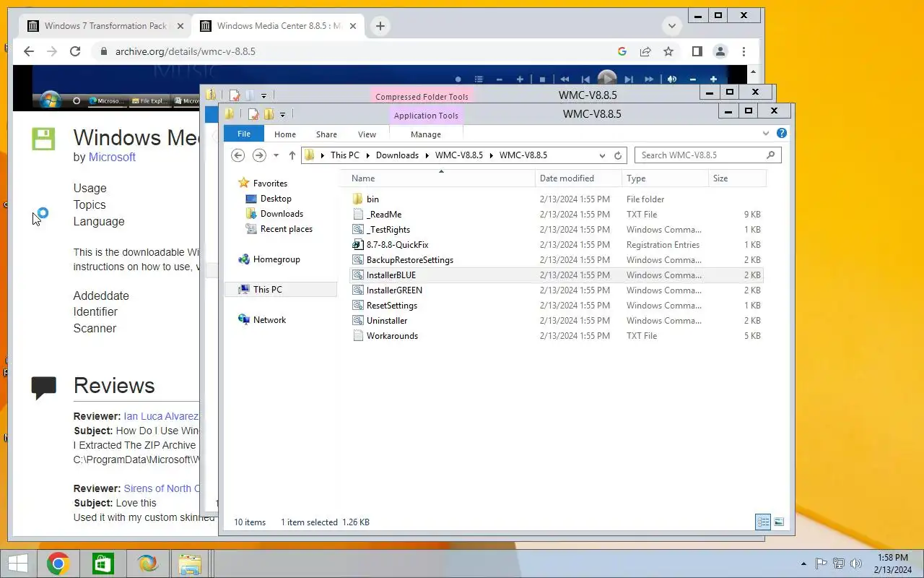
Task: Switch to the Home ribbon tab
Action: (x=285, y=134)
